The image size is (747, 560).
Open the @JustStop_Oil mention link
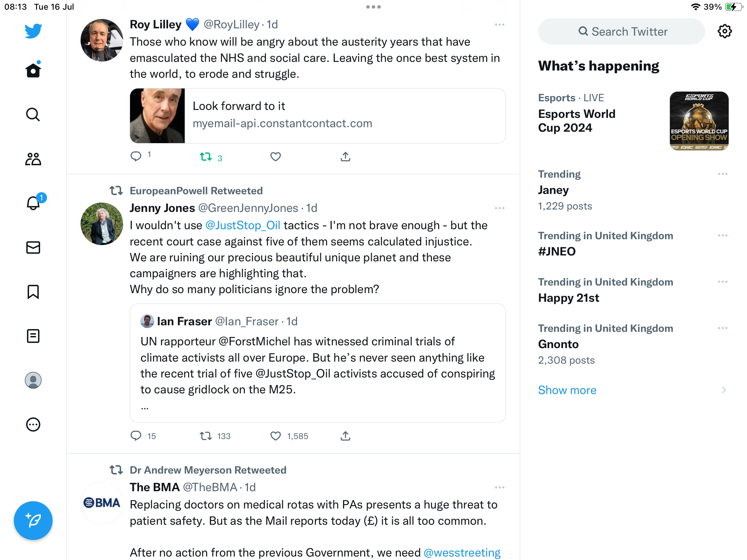click(x=243, y=225)
